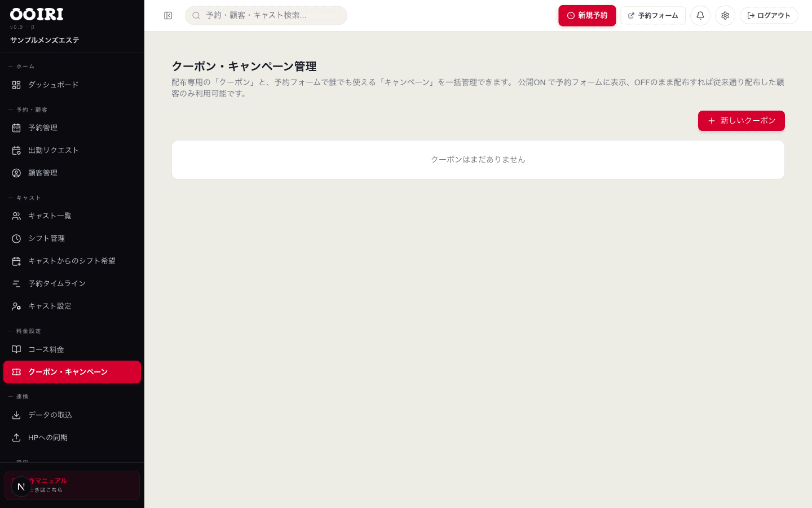Click the クーポン・キャンペーン管理 page heading
The height and width of the screenshot is (508, 812).
[244, 67]
